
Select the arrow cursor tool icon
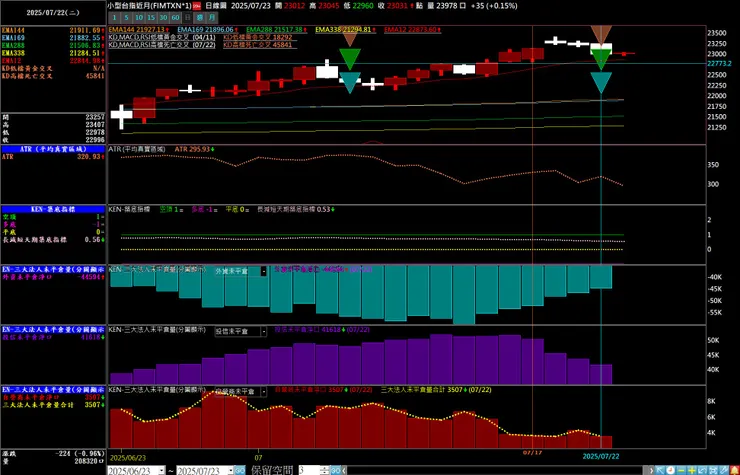click(x=660, y=470)
